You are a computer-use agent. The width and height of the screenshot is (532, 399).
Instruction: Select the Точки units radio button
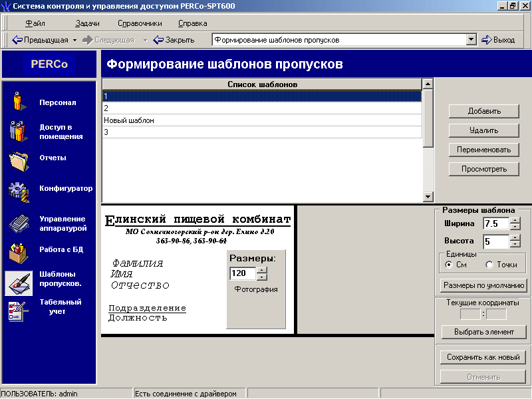[489, 265]
